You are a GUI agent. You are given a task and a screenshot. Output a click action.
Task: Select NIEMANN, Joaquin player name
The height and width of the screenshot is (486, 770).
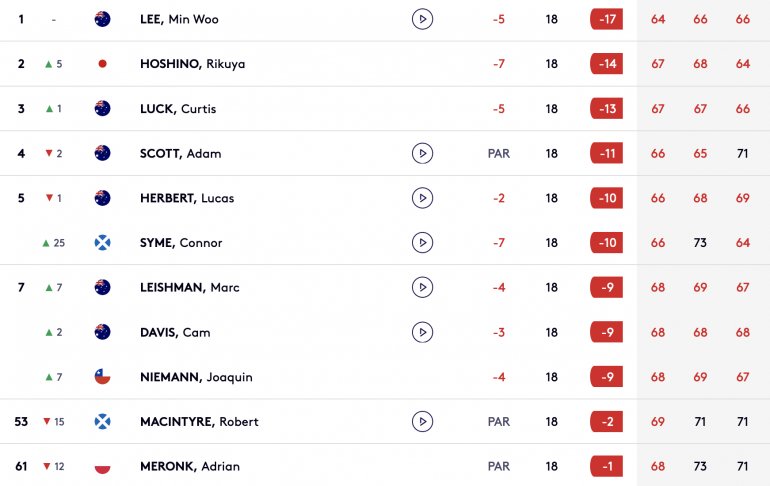tap(196, 377)
